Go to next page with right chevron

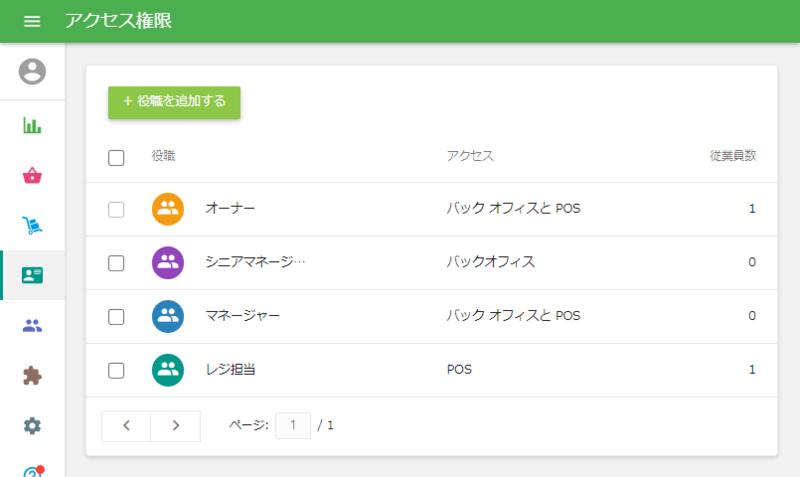pos(176,425)
